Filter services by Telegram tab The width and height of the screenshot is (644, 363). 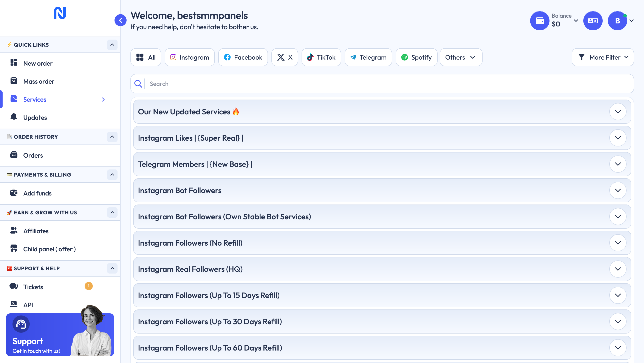click(x=368, y=57)
